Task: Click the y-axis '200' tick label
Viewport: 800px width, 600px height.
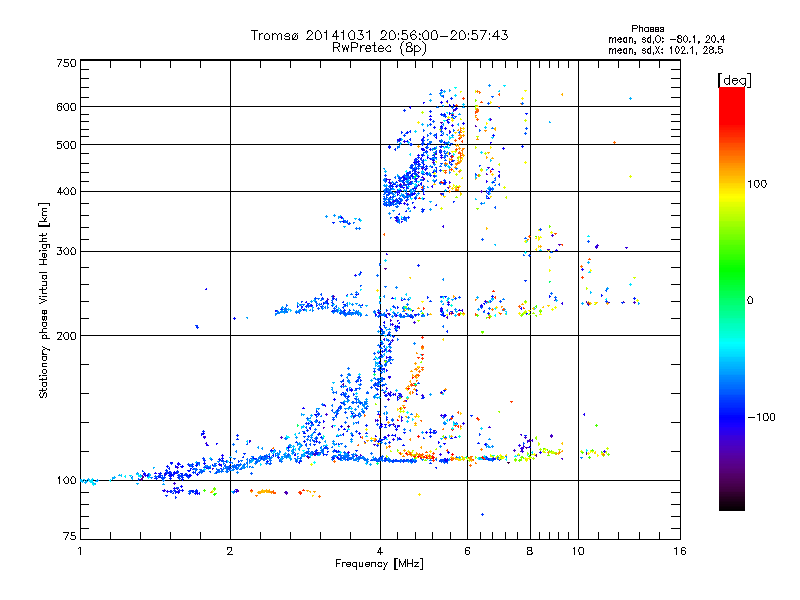Action: coord(66,336)
